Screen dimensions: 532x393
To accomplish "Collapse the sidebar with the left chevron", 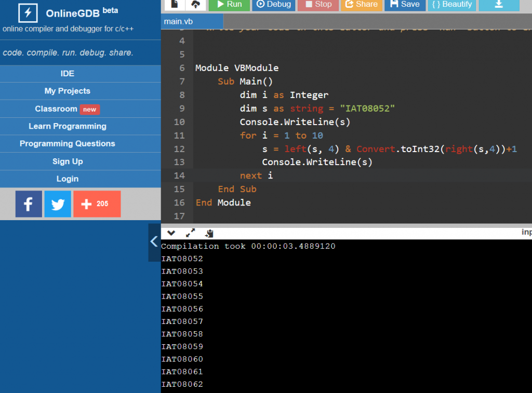I will [x=154, y=242].
